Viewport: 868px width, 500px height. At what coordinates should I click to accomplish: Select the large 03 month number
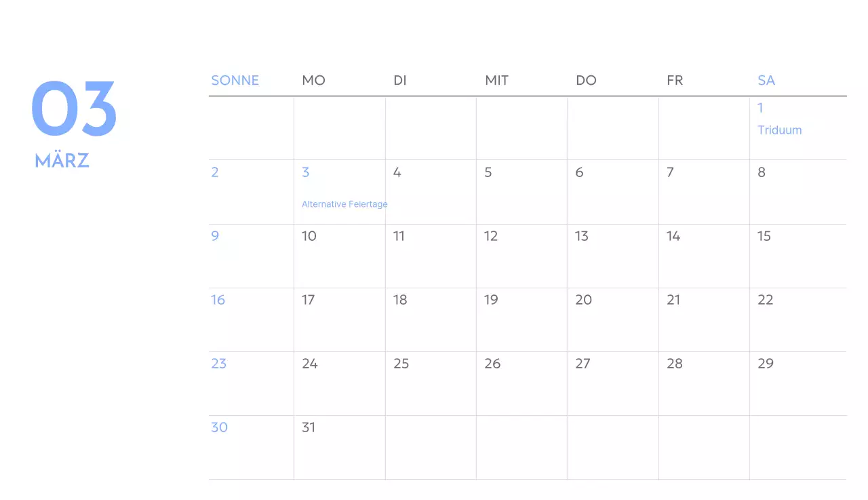pyautogui.click(x=74, y=109)
